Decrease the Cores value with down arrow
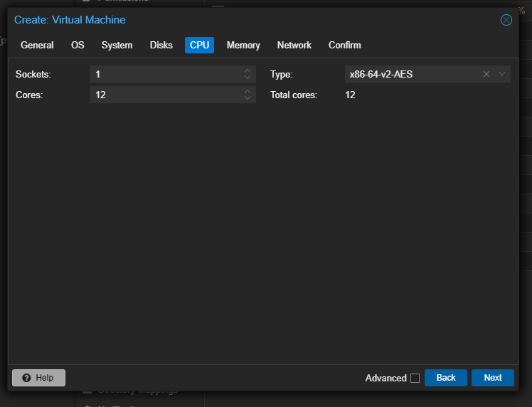532x407 pixels. [248, 98]
